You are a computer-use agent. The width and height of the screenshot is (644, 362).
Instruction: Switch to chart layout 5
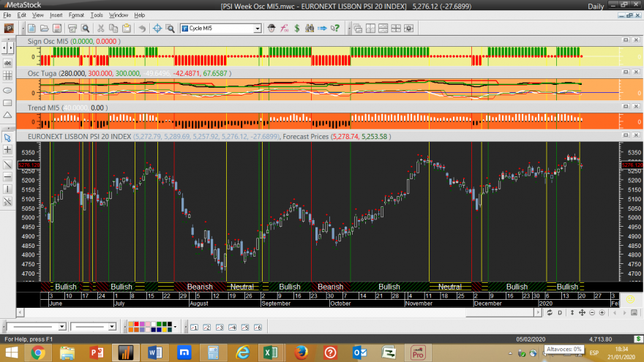point(245,327)
